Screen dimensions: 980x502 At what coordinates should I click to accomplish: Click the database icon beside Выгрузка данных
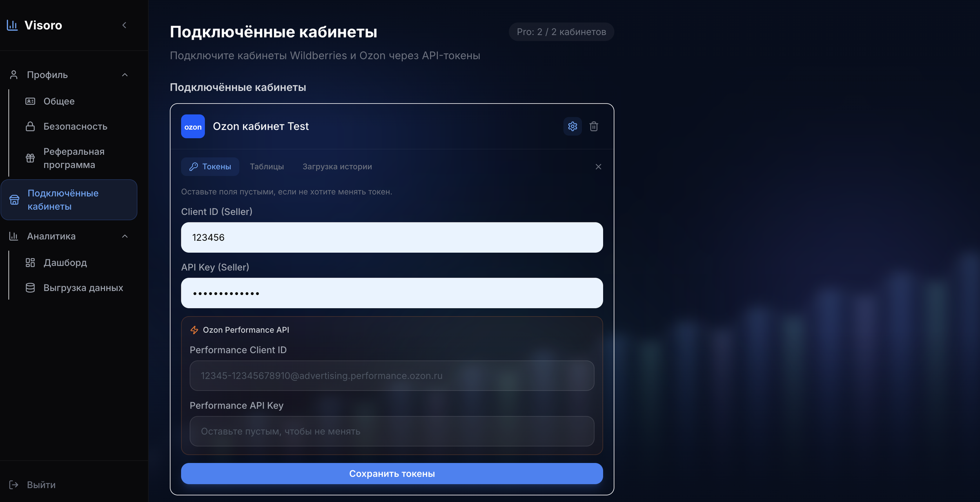(x=30, y=288)
